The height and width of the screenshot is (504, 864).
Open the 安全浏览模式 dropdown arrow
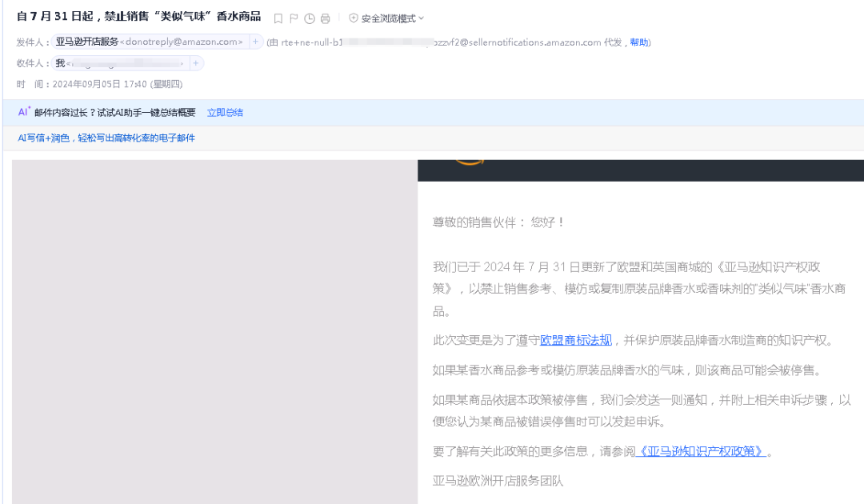tap(422, 18)
